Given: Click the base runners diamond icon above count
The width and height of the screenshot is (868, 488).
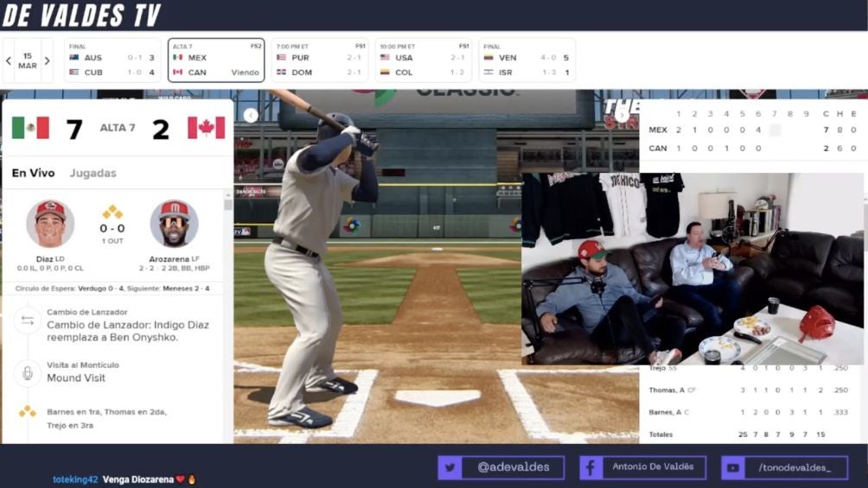Looking at the screenshot, I should click(112, 212).
